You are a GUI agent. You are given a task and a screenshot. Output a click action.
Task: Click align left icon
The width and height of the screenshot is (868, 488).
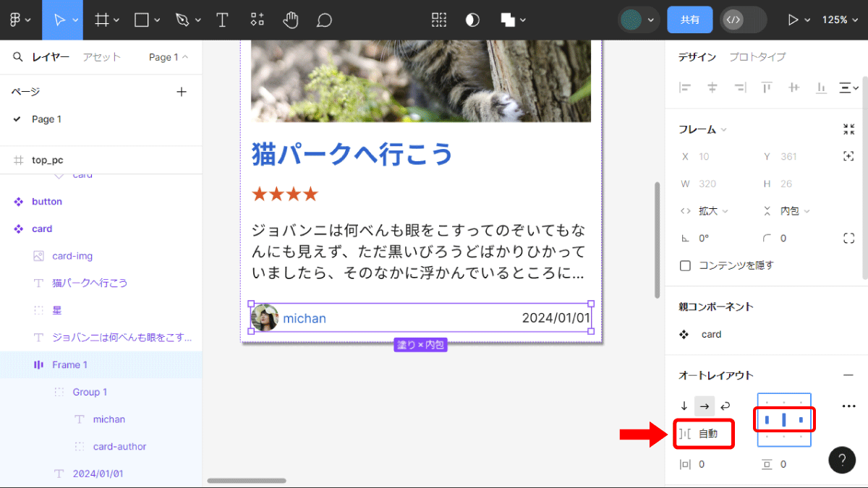pos(685,87)
